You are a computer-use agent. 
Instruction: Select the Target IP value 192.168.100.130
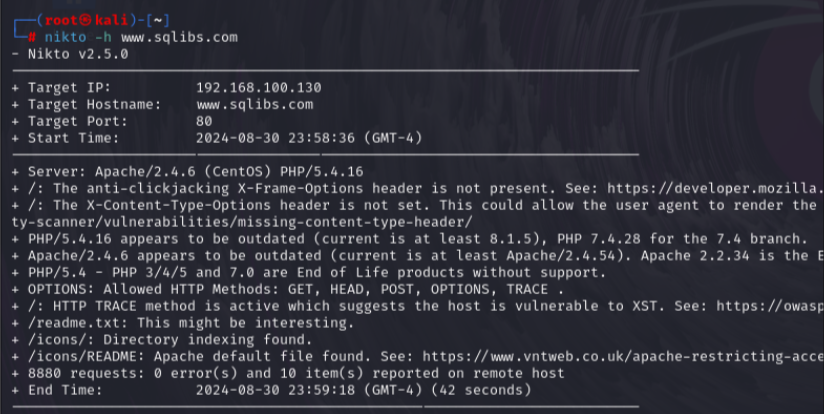[x=258, y=87]
